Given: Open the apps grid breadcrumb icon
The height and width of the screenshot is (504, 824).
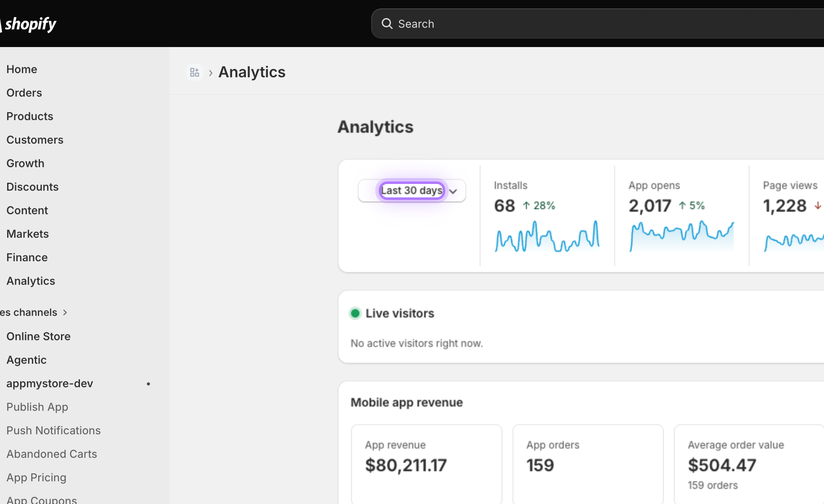Looking at the screenshot, I should click(x=195, y=72).
